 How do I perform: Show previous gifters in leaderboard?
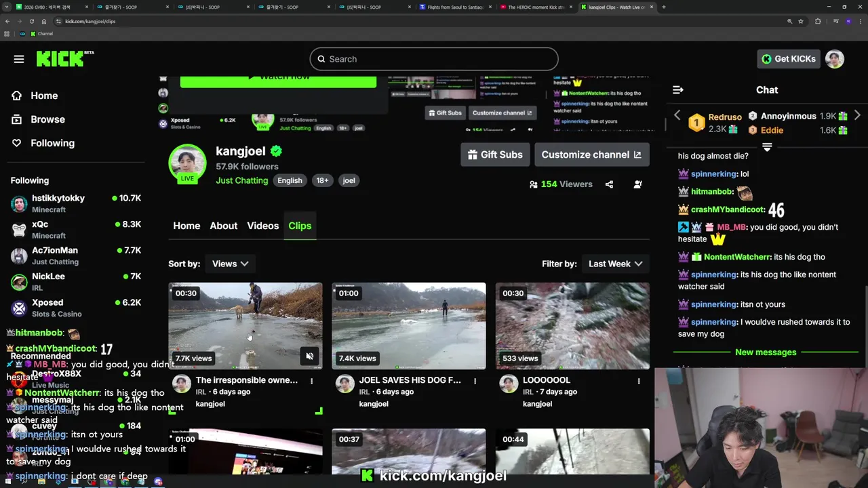coord(677,115)
